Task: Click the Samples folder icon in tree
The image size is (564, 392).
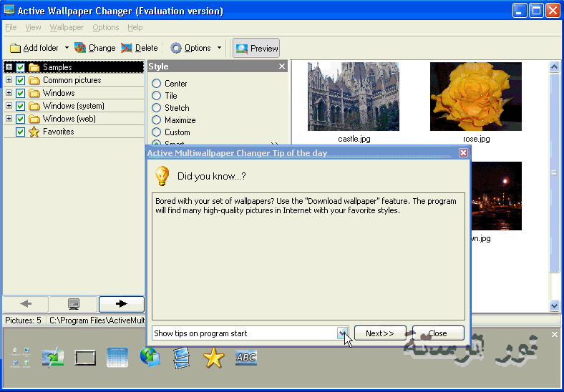Action: (x=34, y=67)
